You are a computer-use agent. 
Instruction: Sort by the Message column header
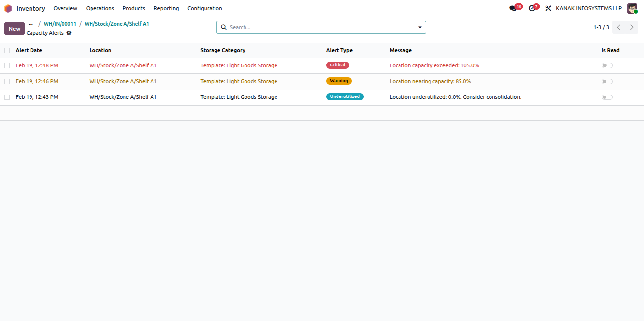pyautogui.click(x=400, y=50)
